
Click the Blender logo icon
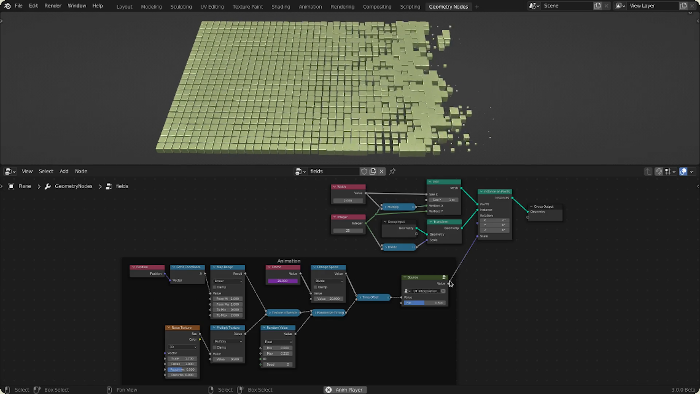pyautogui.click(x=7, y=6)
